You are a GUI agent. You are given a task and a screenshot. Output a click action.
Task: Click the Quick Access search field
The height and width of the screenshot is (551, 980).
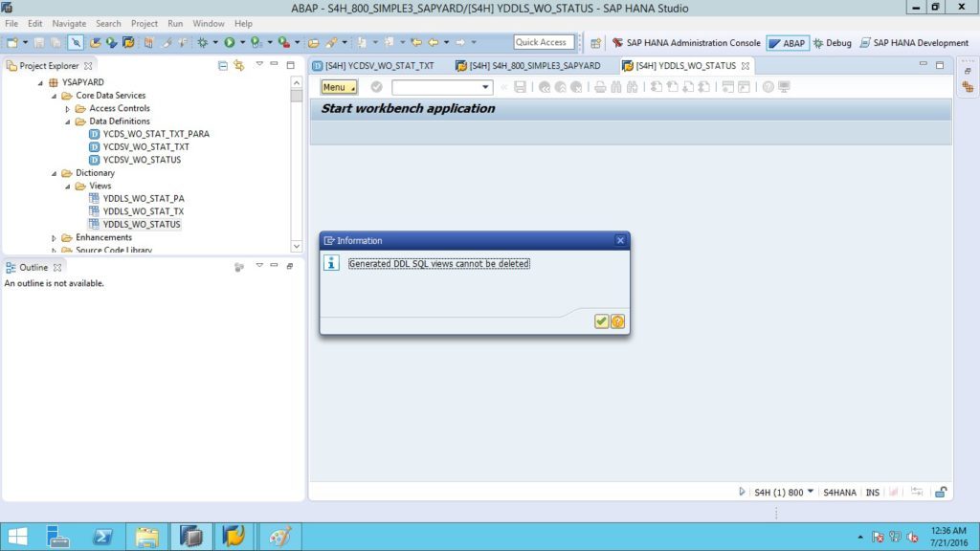coord(544,42)
